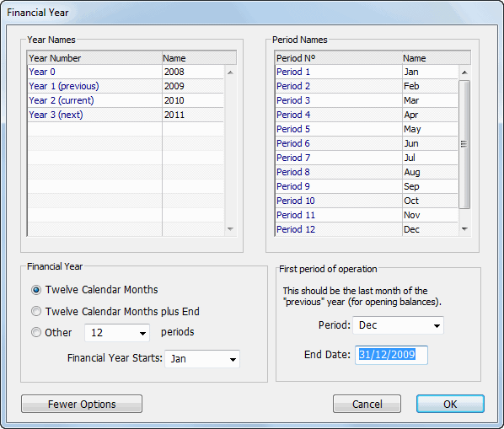Click the Year Number column header

tap(94, 58)
